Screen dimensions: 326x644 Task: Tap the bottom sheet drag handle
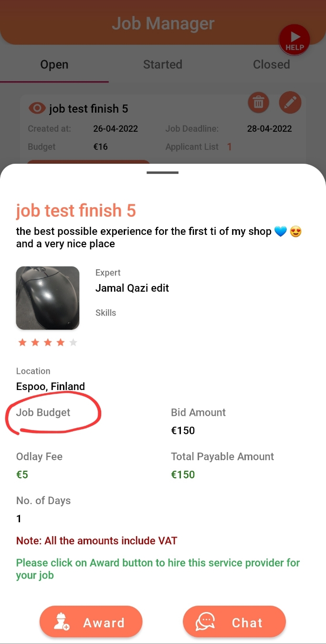163,172
